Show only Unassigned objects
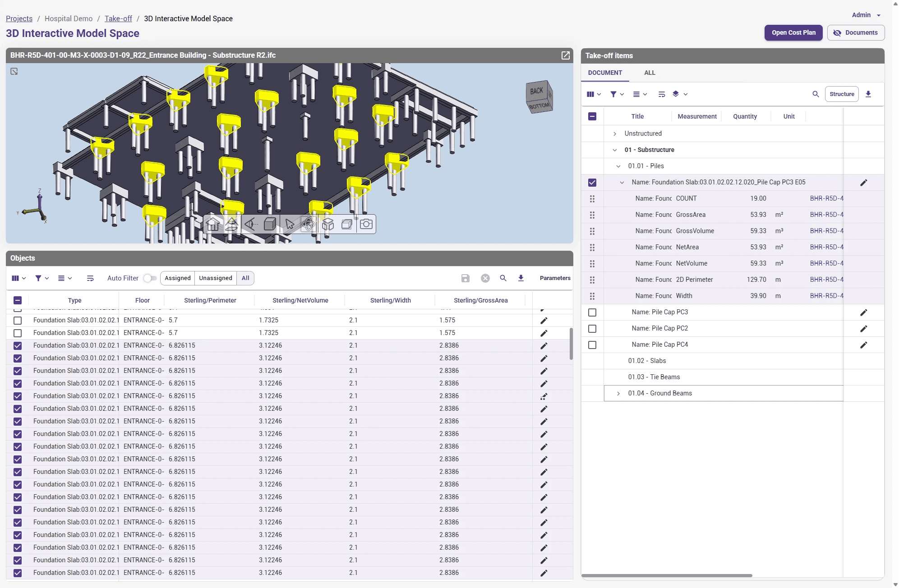This screenshot has height=588, width=899. (216, 278)
